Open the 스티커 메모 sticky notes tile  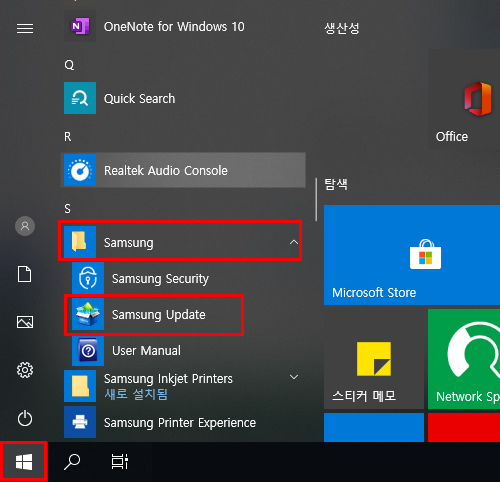pyautogui.click(x=374, y=359)
